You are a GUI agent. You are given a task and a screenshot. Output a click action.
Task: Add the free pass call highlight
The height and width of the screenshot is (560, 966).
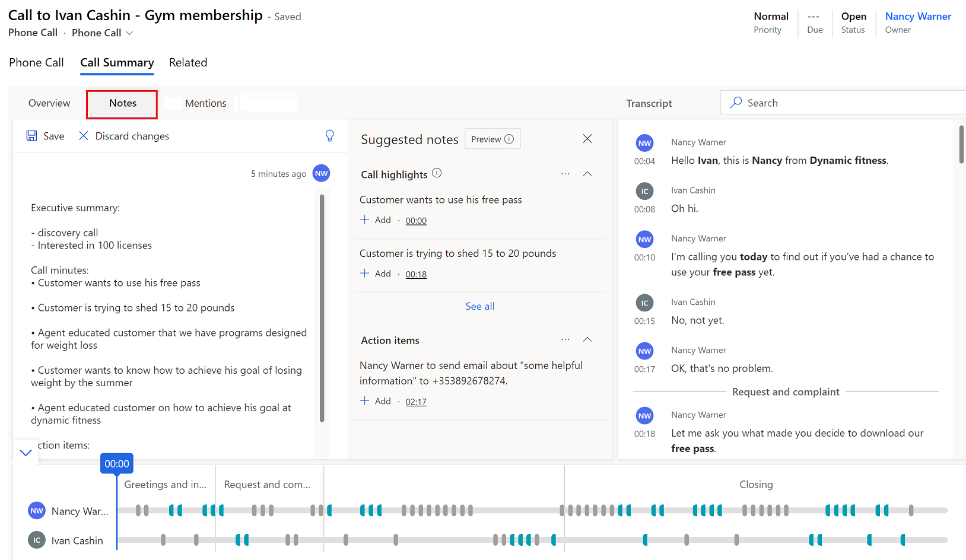point(376,219)
